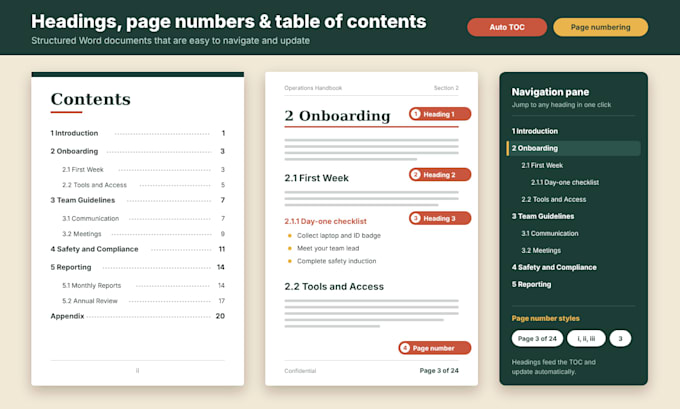The height and width of the screenshot is (409, 680).
Task: Click the Auto TOC pill button
Action: (x=507, y=27)
